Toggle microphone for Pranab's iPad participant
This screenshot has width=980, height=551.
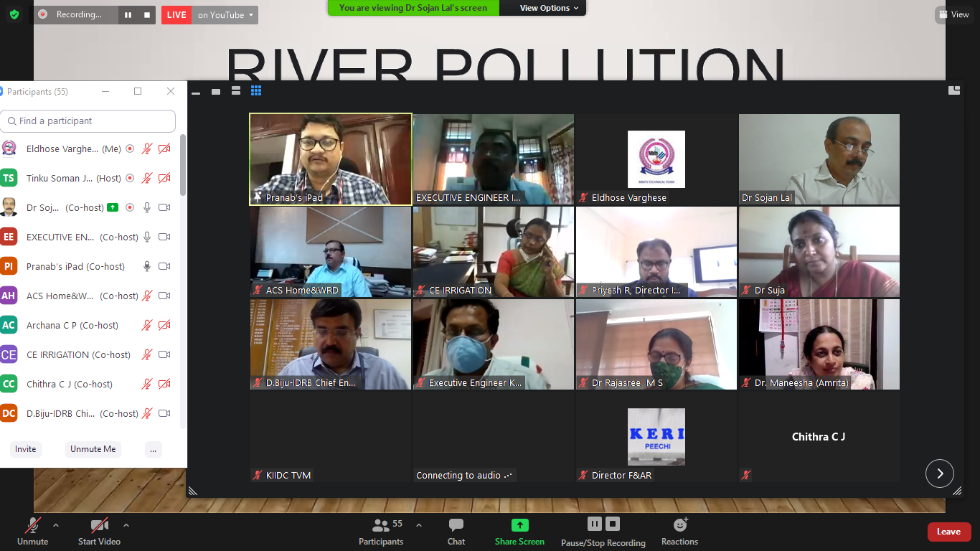tap(147, 266)
